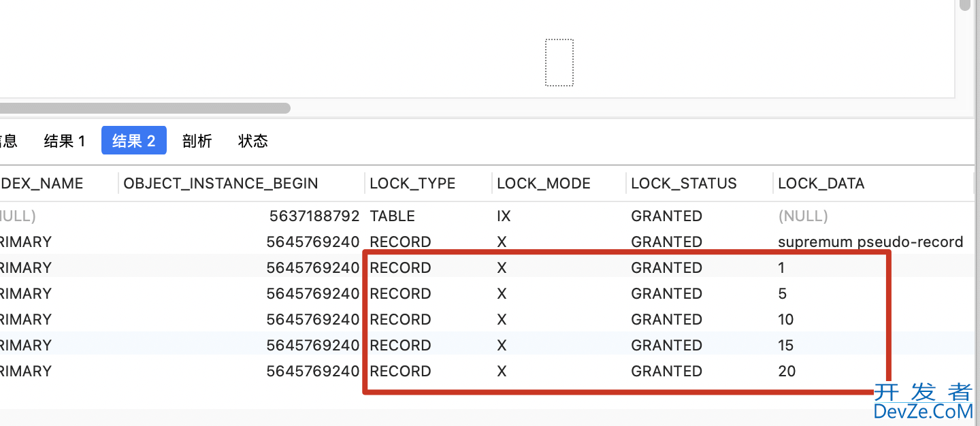Click the LOCK_TYPE column header
This screenshot has height=426, width=980.
coord(412,184)
